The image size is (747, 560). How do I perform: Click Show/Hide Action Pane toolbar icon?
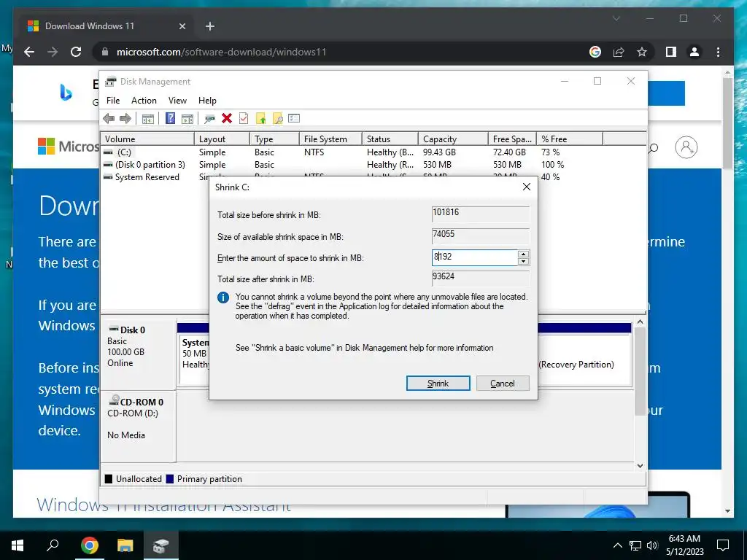[x=187, y=119]
